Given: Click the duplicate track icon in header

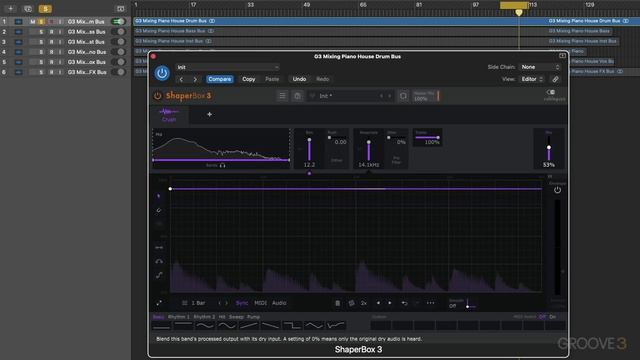Looking at the screenshot, I should [28, 8].
